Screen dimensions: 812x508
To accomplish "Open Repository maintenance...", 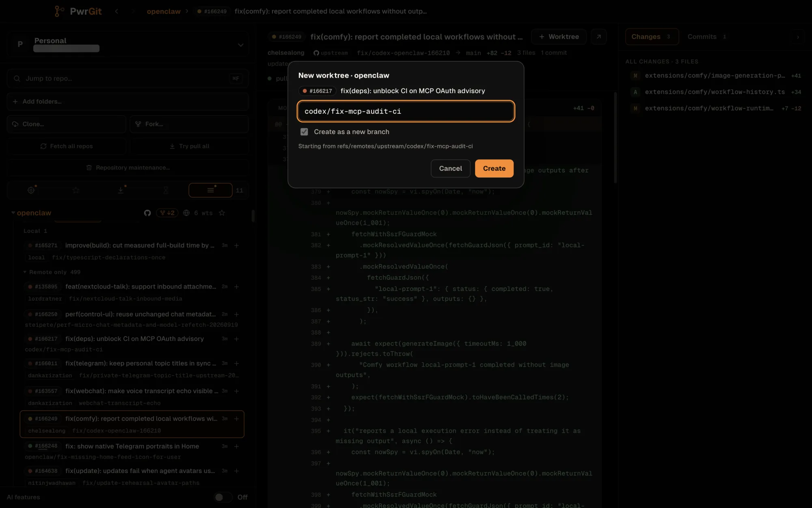I will [x=128, y=167].
